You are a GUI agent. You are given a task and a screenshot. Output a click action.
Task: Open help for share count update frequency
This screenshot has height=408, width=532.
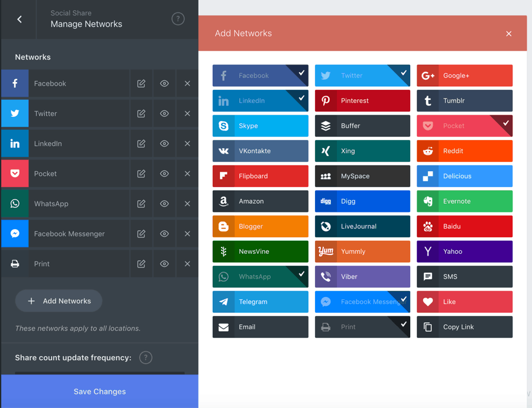click(x=145, y=357)
